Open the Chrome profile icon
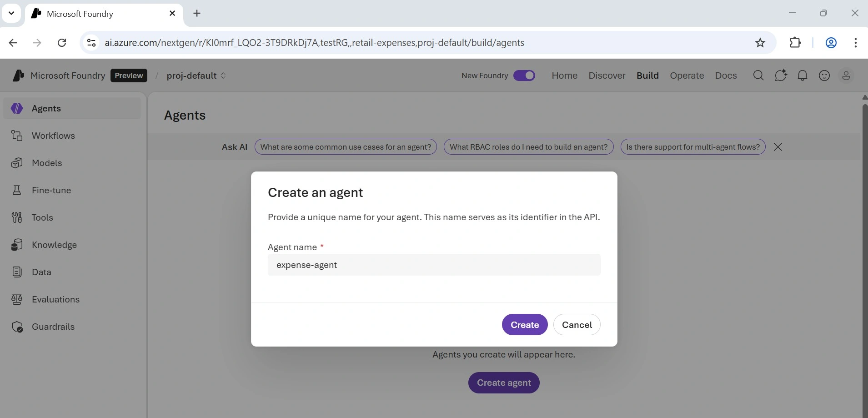The image size is (868, 418). click(x=831, y=43)
